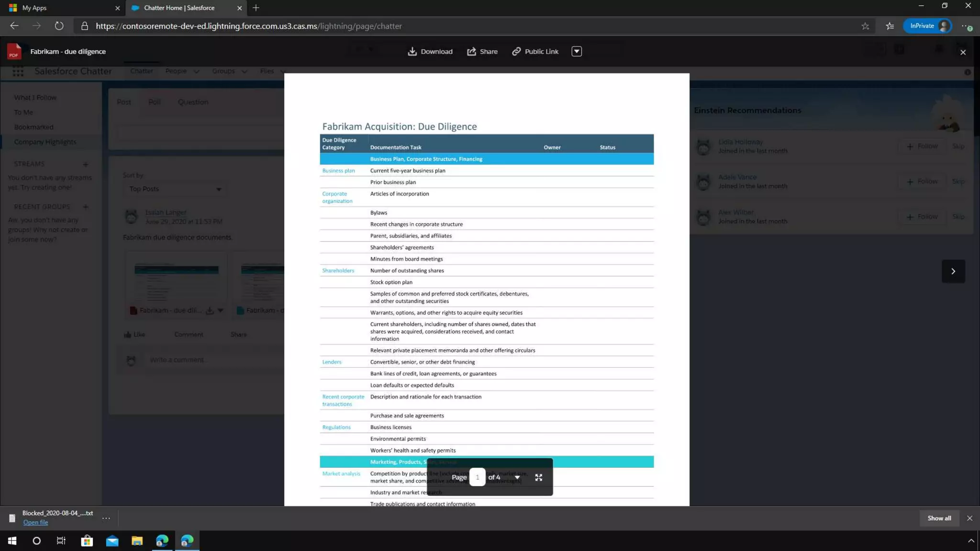
Task: Click the page number input field
Action: (x=477, y=477)
